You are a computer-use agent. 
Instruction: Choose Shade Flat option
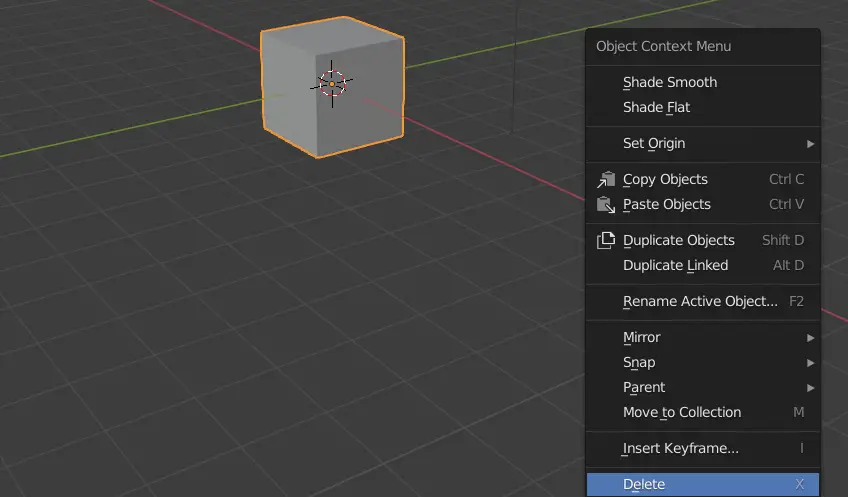tap(703, 107)
